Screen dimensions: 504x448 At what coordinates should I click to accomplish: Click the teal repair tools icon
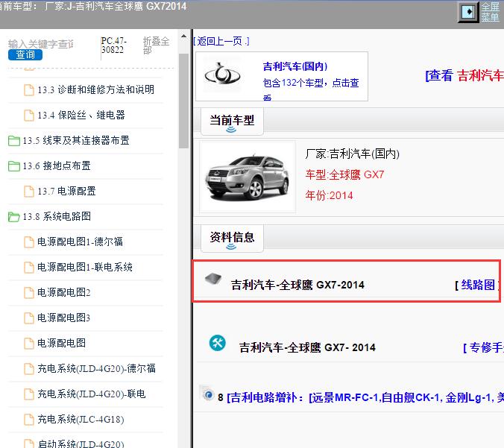(218, 343)
